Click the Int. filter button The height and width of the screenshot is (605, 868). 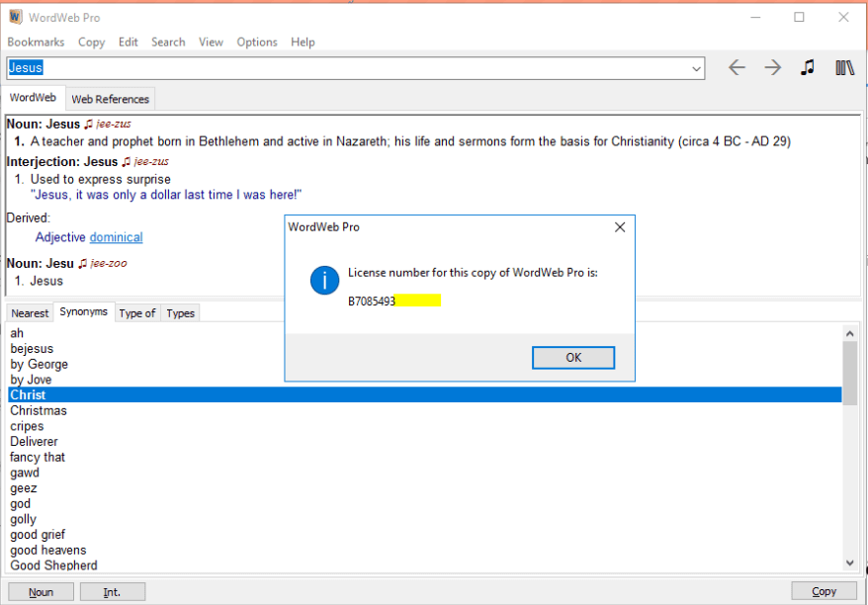(113, 592)
